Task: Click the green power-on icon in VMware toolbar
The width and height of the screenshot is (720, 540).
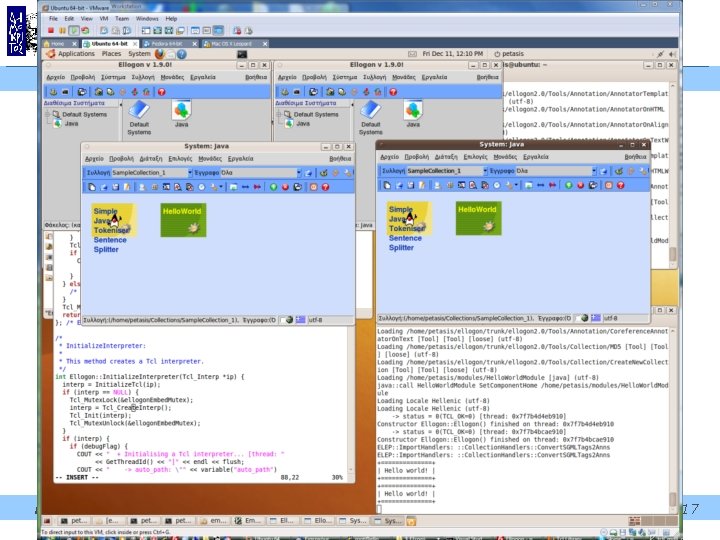Action: 73,30
